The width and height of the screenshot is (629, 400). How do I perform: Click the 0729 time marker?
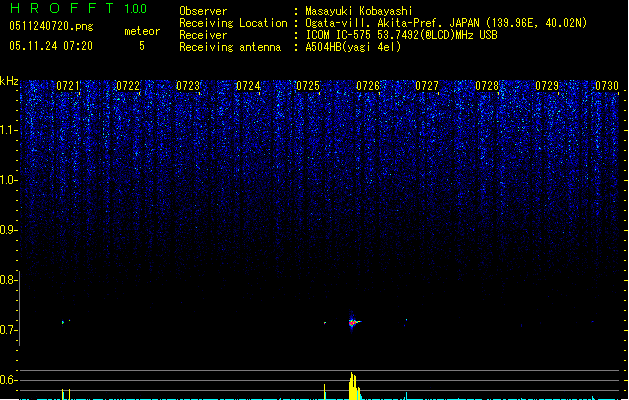coord(547,85)
